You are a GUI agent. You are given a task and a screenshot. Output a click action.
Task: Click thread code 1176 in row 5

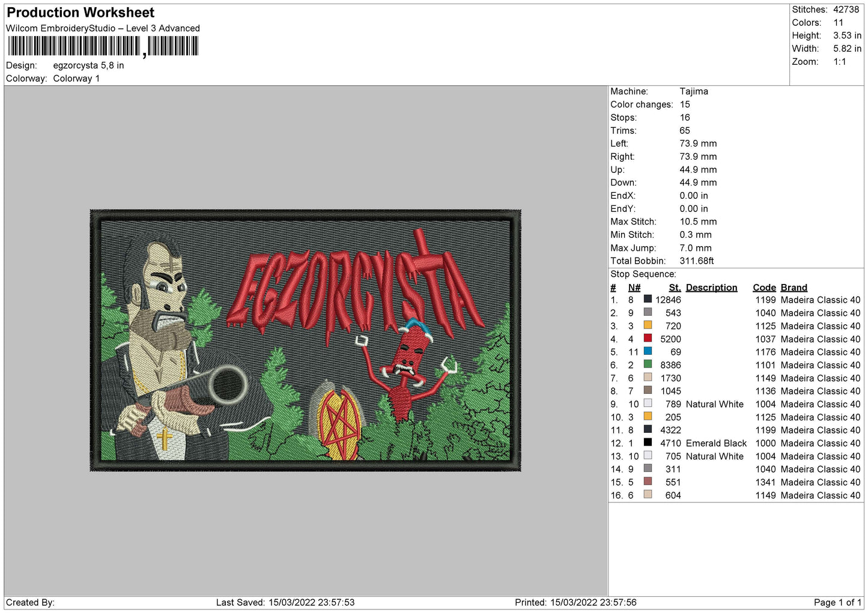click(765, 352)
